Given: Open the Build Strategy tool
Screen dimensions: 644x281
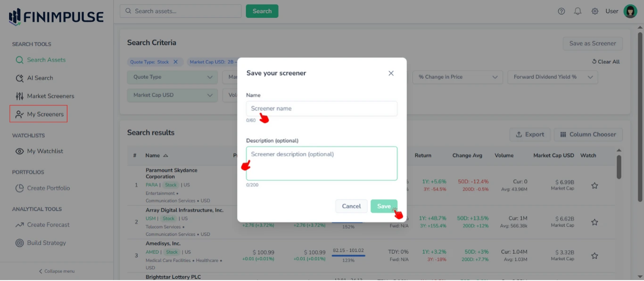Looking at the screenshot, I should (47, 243).
